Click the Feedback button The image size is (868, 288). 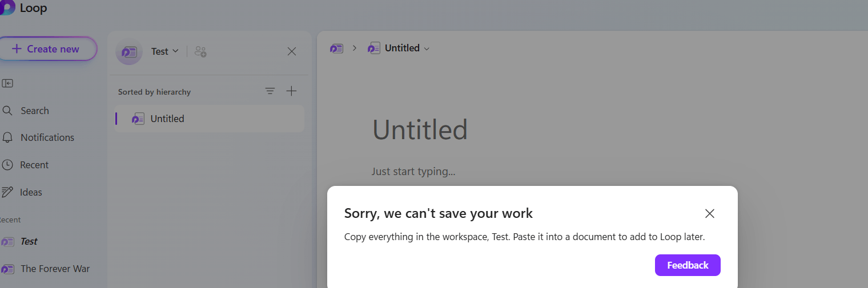pos(688,265)
